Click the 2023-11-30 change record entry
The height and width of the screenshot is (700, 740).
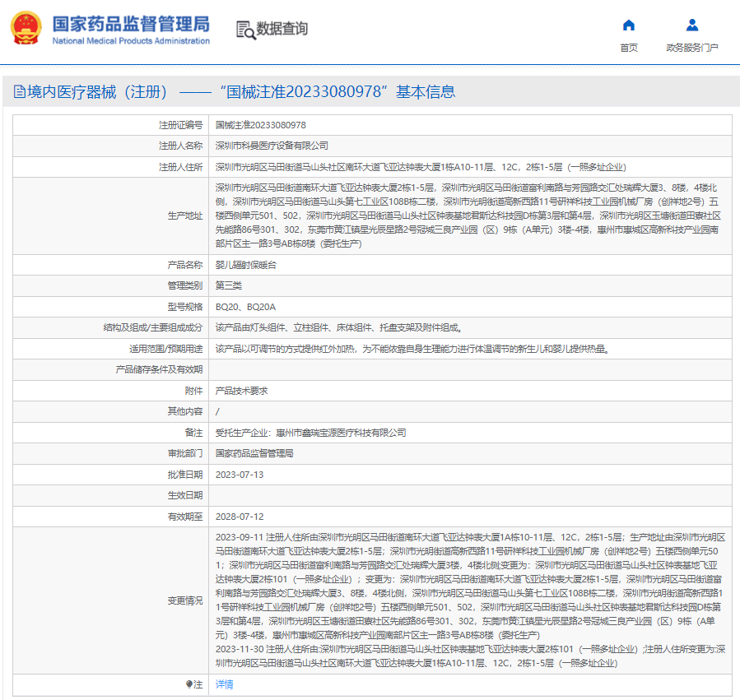(x=471, y=656)
